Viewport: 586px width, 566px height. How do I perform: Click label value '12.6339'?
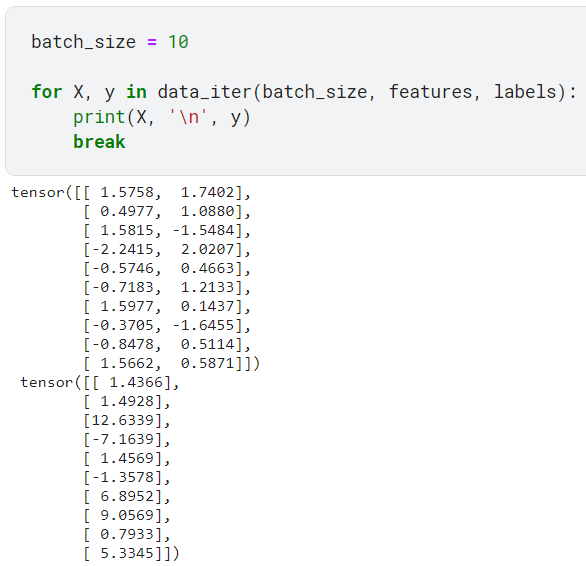[123, 421]
